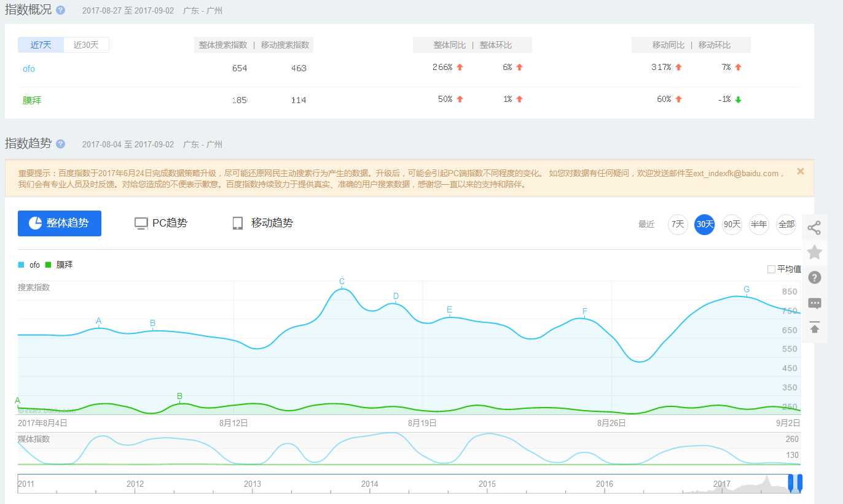Click the 移动搜索指数 column header

pos(285,45)
